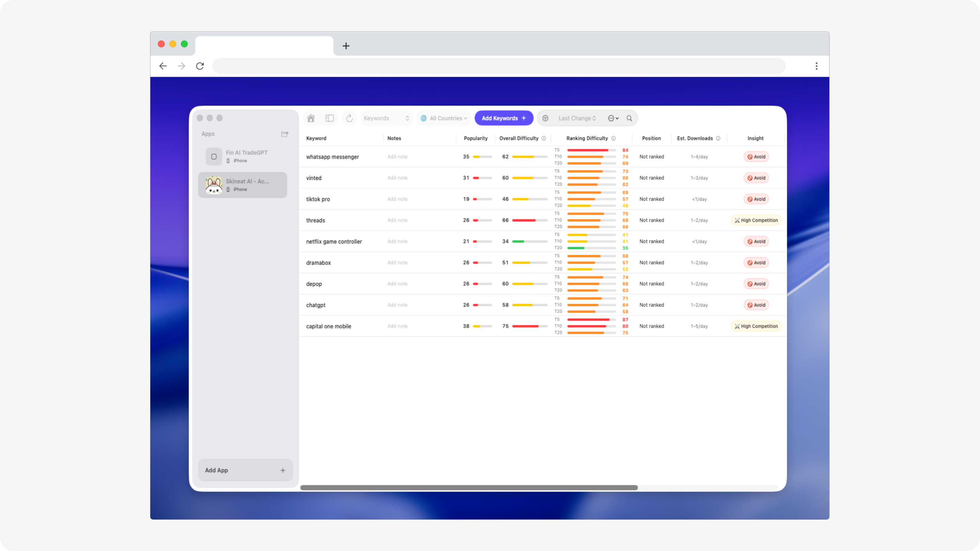Focus the browser address bar
Image resolution: width=980 pixels, height=551 pixels.
[x=499, y=66]
